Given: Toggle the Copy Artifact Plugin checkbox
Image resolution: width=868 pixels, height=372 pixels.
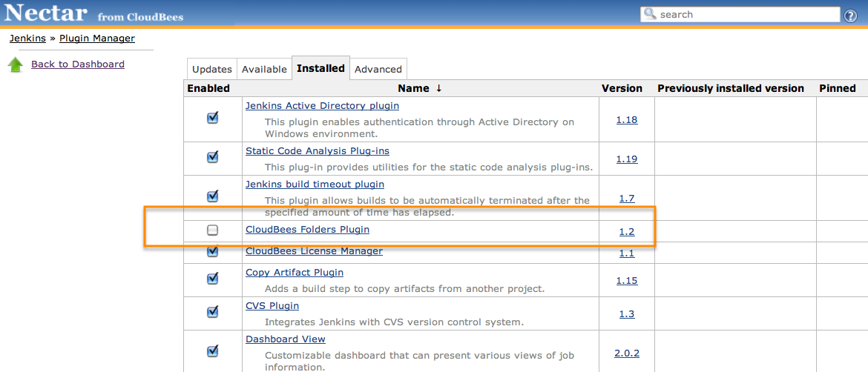Looking at the screenshot, I should coord(213,279).
